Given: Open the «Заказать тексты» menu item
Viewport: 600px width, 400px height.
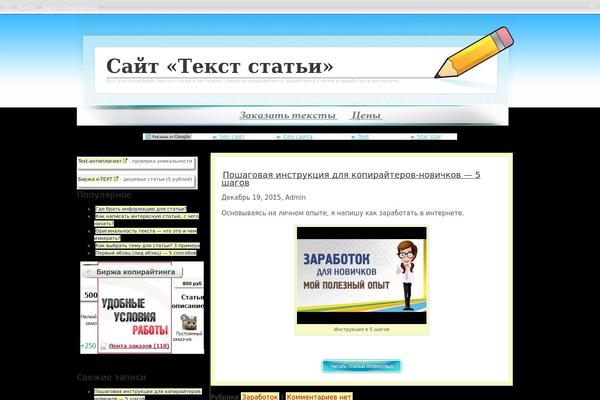Looking at the screenshot, I should [x=288, y=115].
